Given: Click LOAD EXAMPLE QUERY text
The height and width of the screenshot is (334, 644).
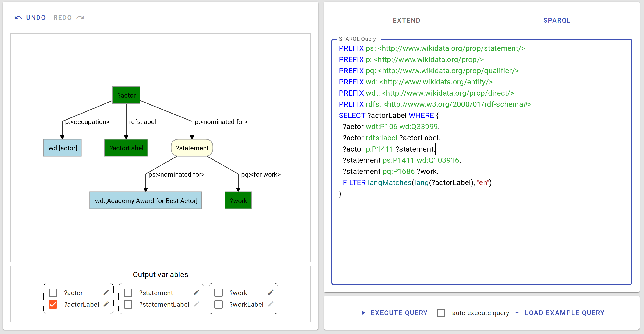Looking at the screenshot, I should pos(564,313).
